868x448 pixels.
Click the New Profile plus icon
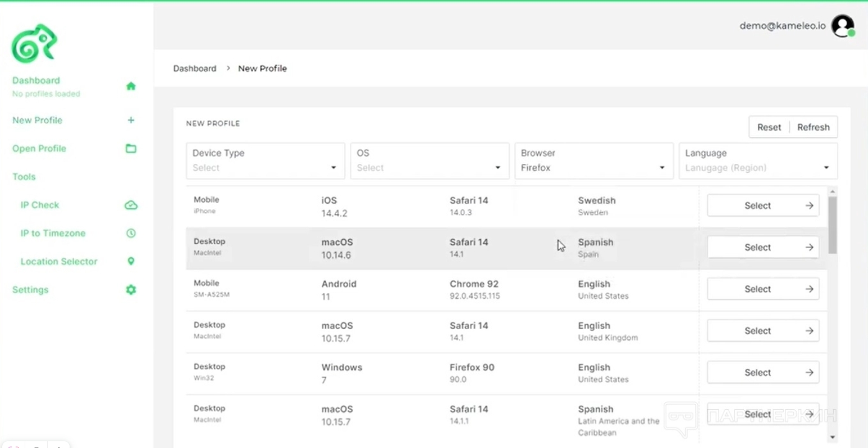(x=131, y=120)
